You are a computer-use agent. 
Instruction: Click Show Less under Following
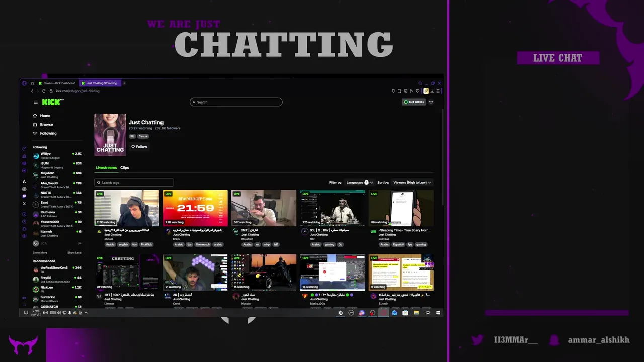pyautogui.click(x=74, y=253)
